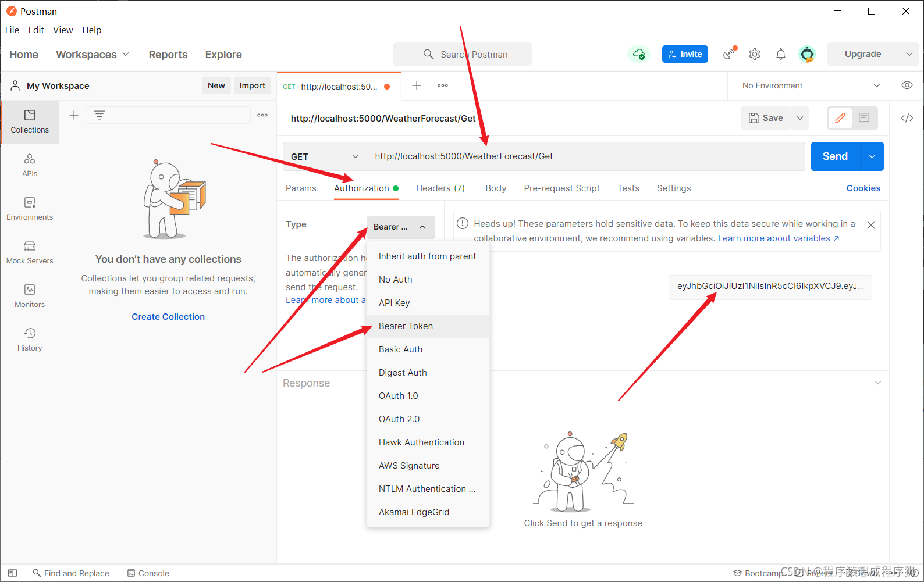Click the New button in My Workspace

point(216,85)
